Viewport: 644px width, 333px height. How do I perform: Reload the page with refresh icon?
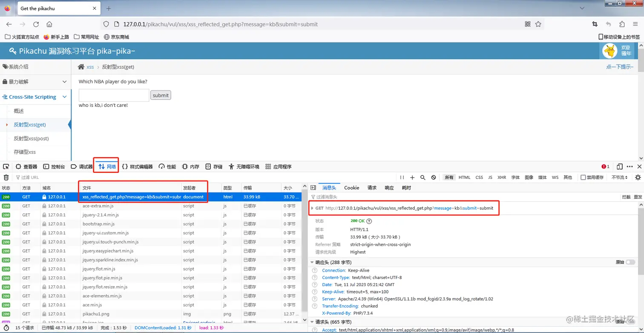(36, 24)
